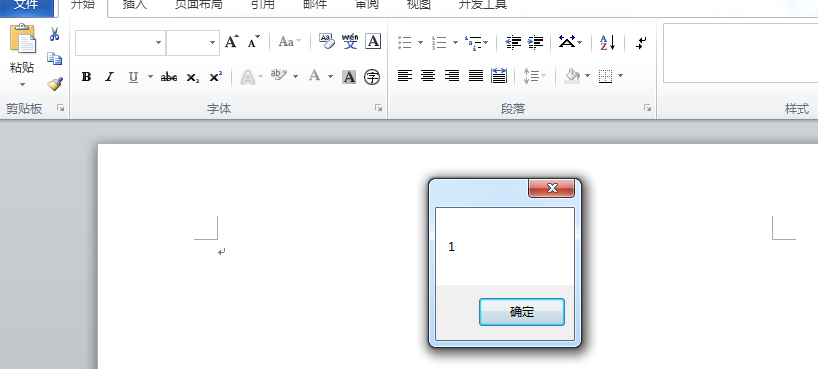Toggle Strikethrough formatting
The image size is (818, 369).
tap(169, 77)
